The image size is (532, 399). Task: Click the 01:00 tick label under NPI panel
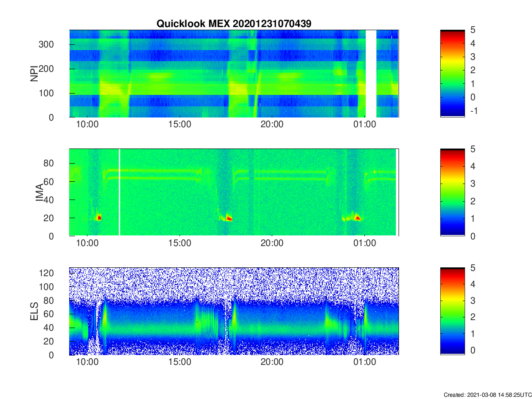coord(364,125)
